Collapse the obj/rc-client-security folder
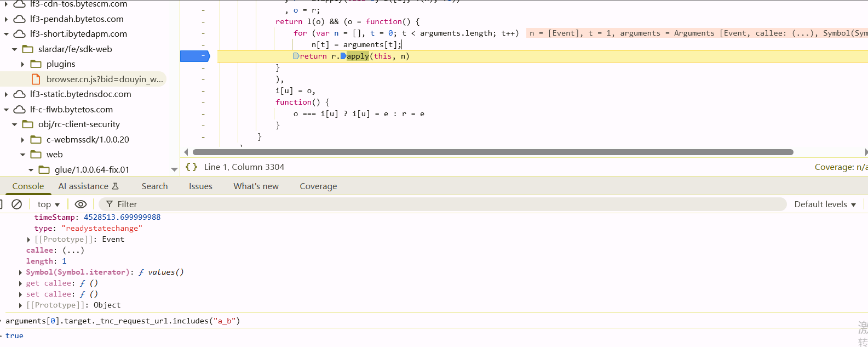The width and height of the screenshot is (868, 347). pyautogui.click(x=14, y=124)
